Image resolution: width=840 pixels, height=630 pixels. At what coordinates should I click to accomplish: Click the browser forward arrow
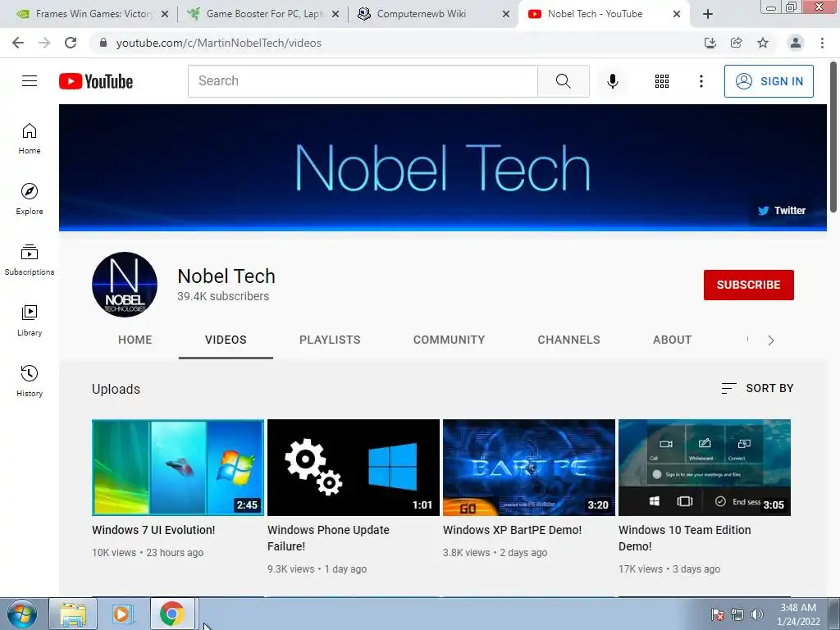coord(44,43)
